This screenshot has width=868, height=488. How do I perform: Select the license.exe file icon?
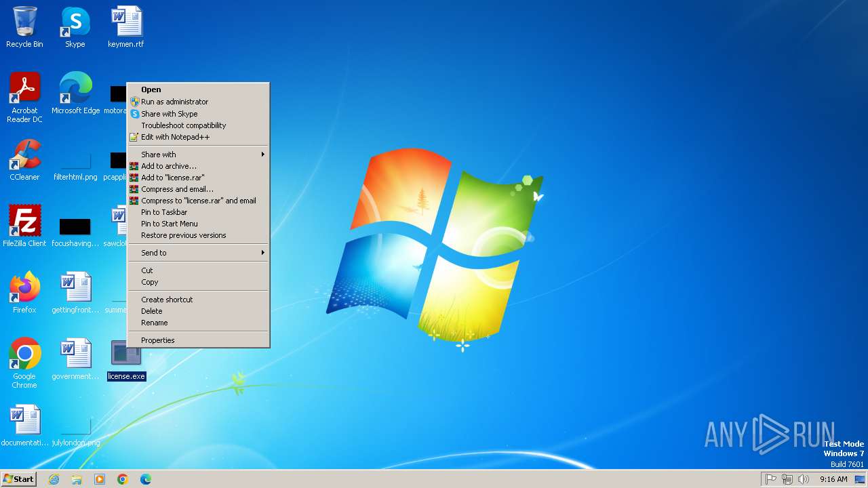pyautogui.click(x=126, y=359)
